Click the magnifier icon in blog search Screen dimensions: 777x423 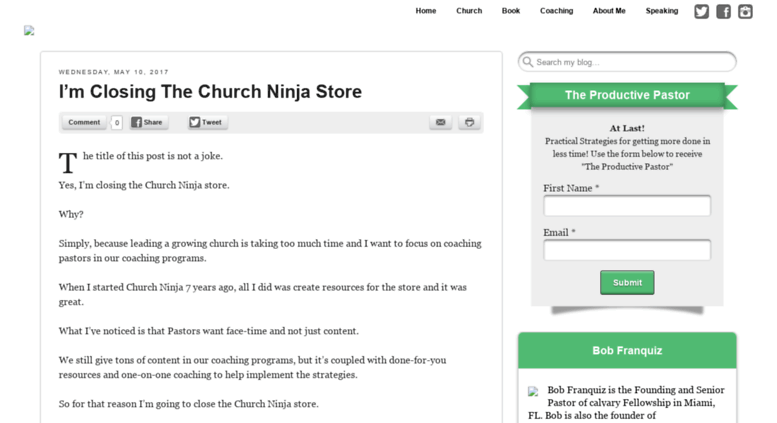point(528,62)
